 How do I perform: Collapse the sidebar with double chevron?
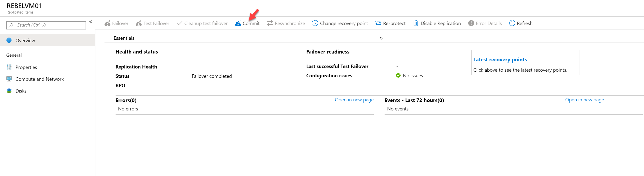[x=90, y=21]
